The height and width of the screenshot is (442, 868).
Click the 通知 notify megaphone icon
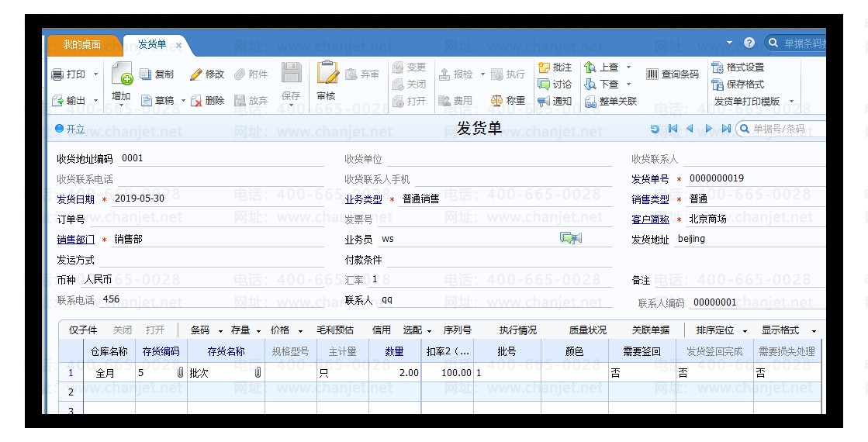pos(544,102)
